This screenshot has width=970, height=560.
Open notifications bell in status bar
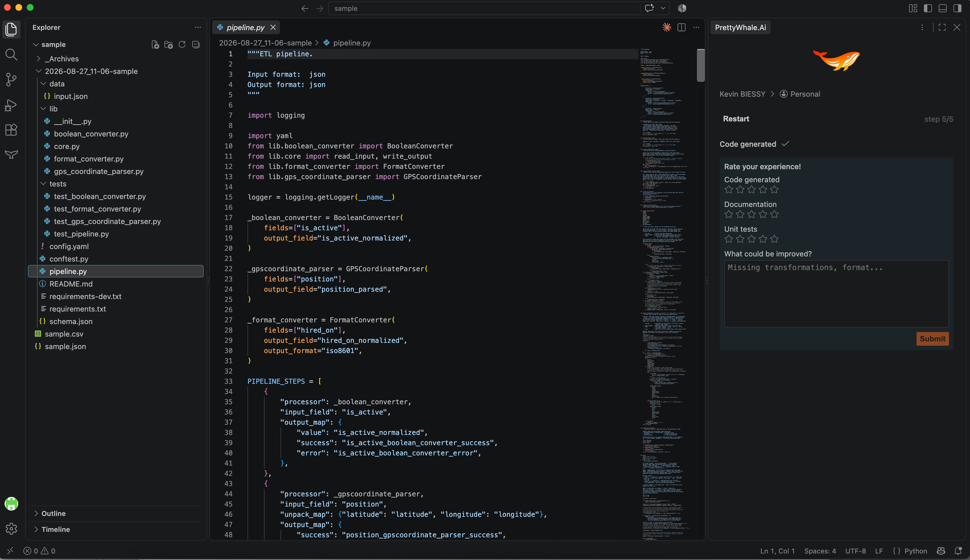coord(958,551)
